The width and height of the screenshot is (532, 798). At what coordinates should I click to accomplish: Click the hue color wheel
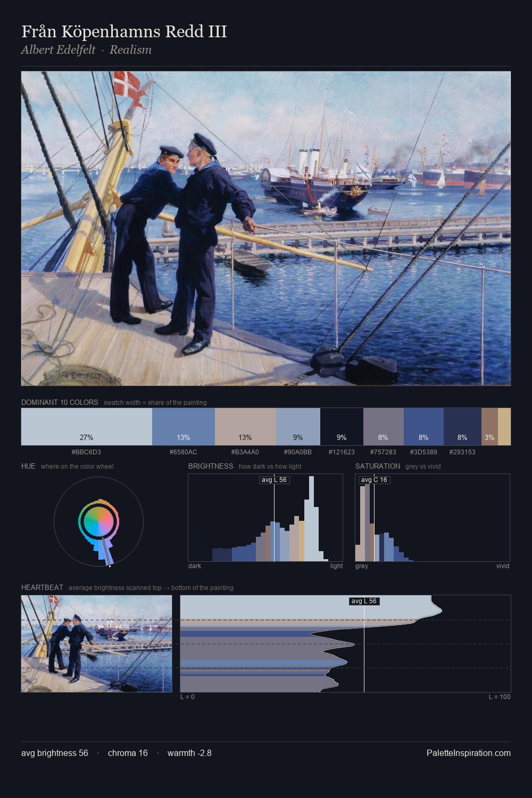tap(98, 522)
